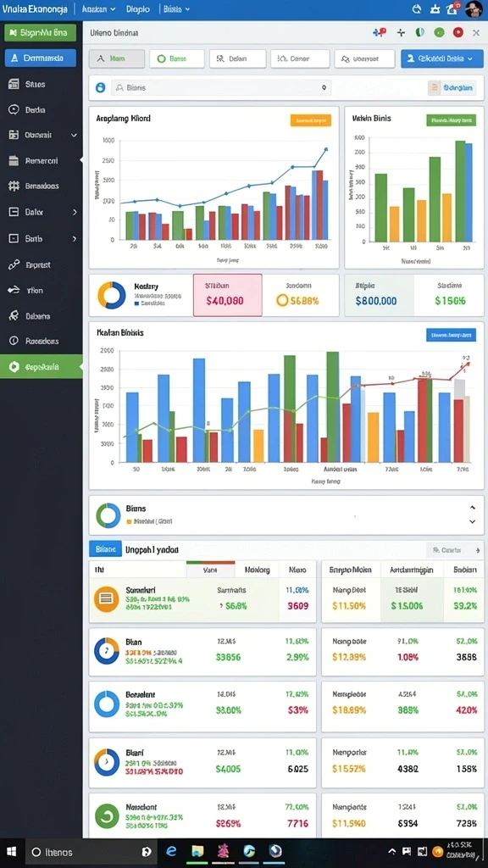Click the green circle icon in header row

[x=439, y=33]
